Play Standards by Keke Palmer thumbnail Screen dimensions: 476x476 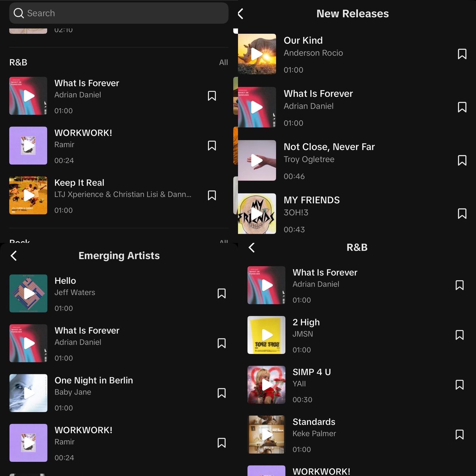click(x=266, y=434)
